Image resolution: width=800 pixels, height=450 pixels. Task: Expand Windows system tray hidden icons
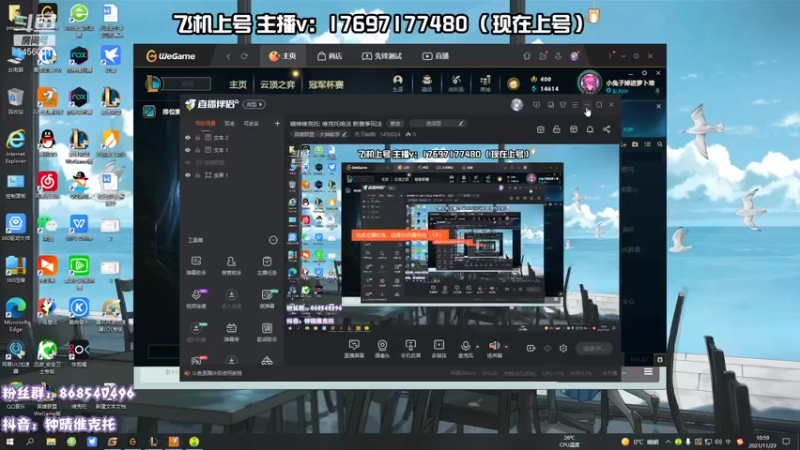[x=667, y=442]
